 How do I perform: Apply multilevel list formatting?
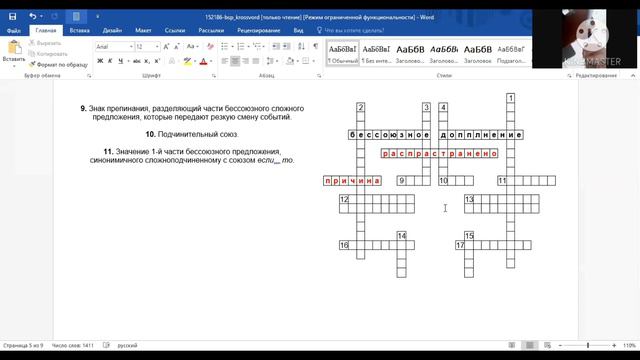tap(257, 47)
